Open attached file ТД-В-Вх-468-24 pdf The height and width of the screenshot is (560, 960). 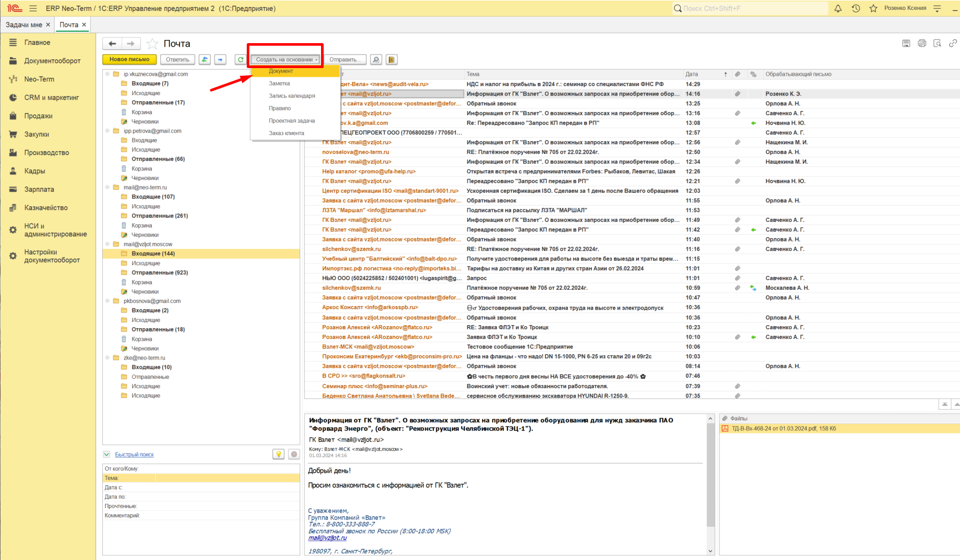tap(783, 429)
